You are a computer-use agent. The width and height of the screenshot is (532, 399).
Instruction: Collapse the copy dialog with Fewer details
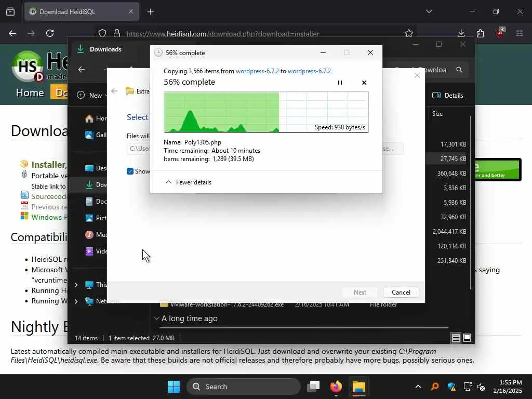click(x=188, y=182)
